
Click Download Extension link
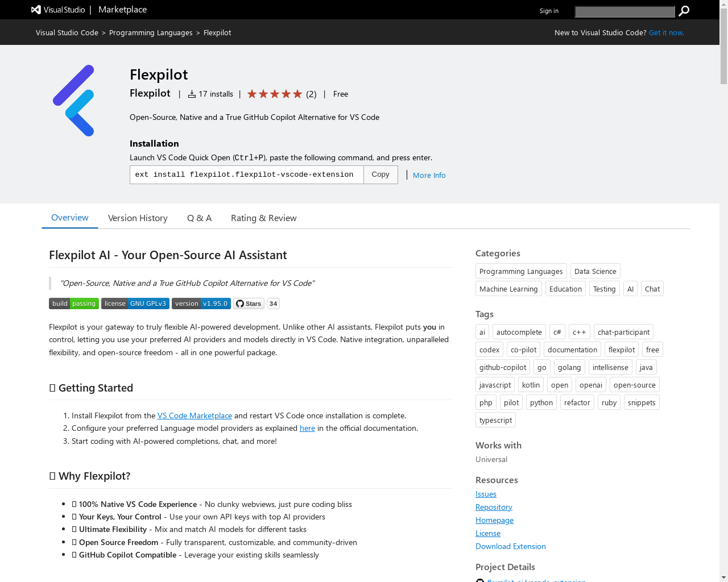pyautogui.click(x=511, y=546)
